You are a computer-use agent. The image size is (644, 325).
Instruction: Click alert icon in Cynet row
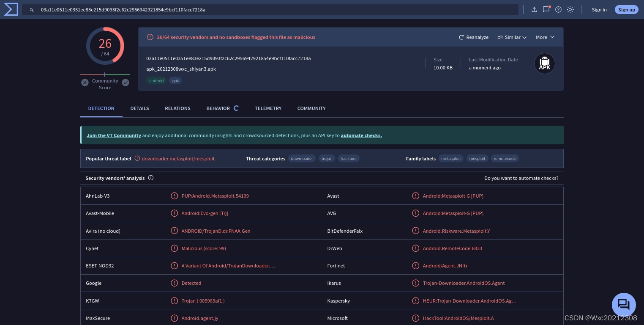pos(174,248)
